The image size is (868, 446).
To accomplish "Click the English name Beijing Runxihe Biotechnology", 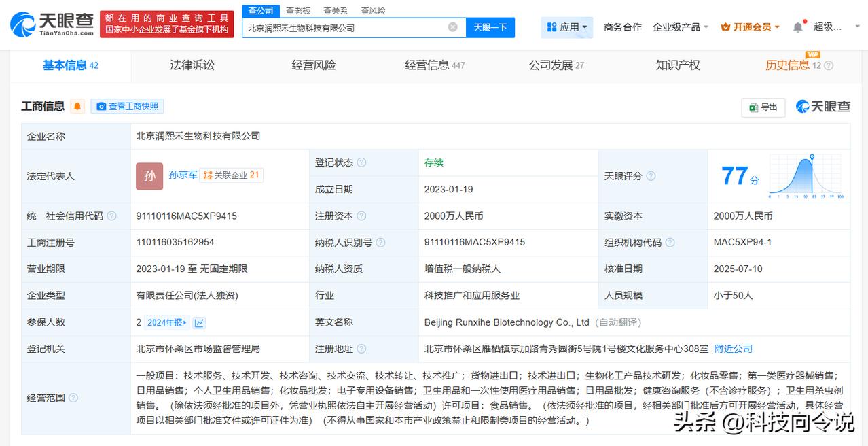I will 507,322.
